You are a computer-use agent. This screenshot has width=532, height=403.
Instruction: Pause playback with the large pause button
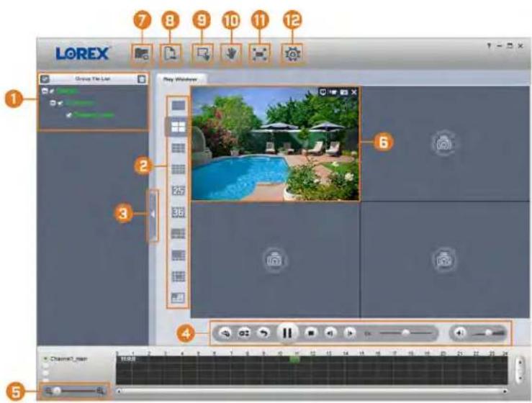pyautogui.click(x=287, y=333)
